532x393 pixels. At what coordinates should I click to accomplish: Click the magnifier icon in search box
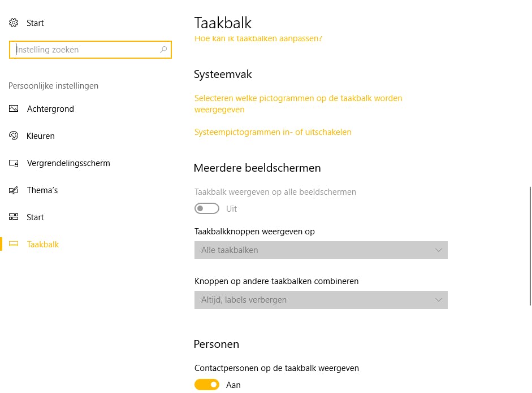(x=163, y=50)
